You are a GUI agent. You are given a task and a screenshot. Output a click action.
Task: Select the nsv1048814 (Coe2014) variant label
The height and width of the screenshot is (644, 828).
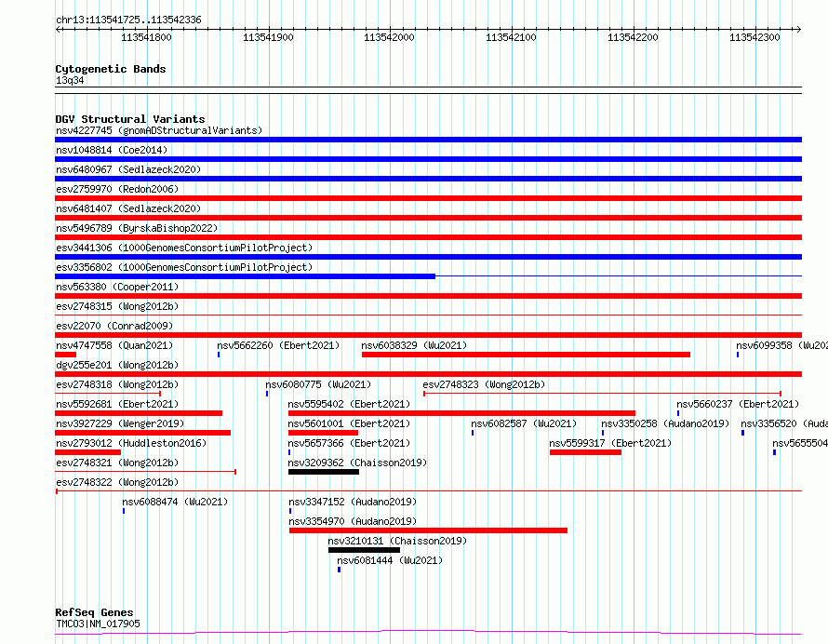112,150
